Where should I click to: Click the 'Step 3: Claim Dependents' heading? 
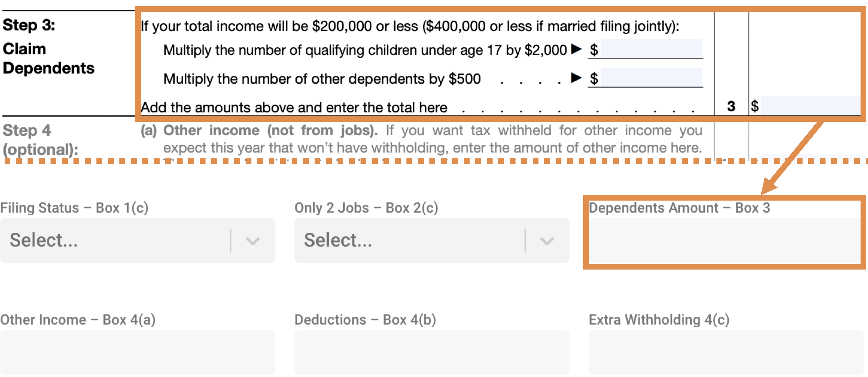[x=49, y=47]
